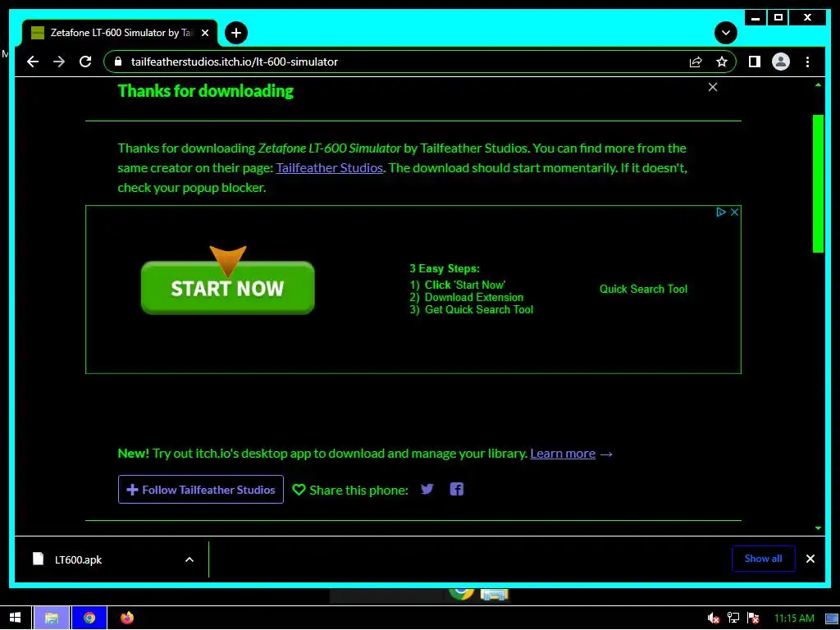840x630 pixels.
Task: Reload the current page
Action: [85, 62]
